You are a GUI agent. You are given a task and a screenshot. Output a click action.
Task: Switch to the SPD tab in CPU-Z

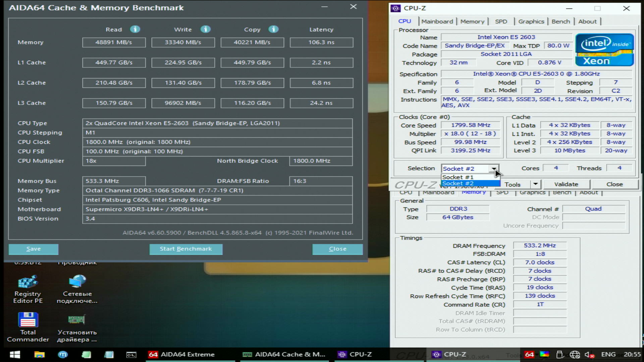click(501, 21)
